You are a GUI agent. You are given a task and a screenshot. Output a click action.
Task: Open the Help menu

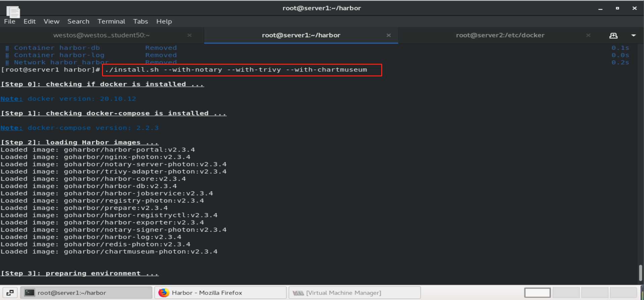coord(164,21)
